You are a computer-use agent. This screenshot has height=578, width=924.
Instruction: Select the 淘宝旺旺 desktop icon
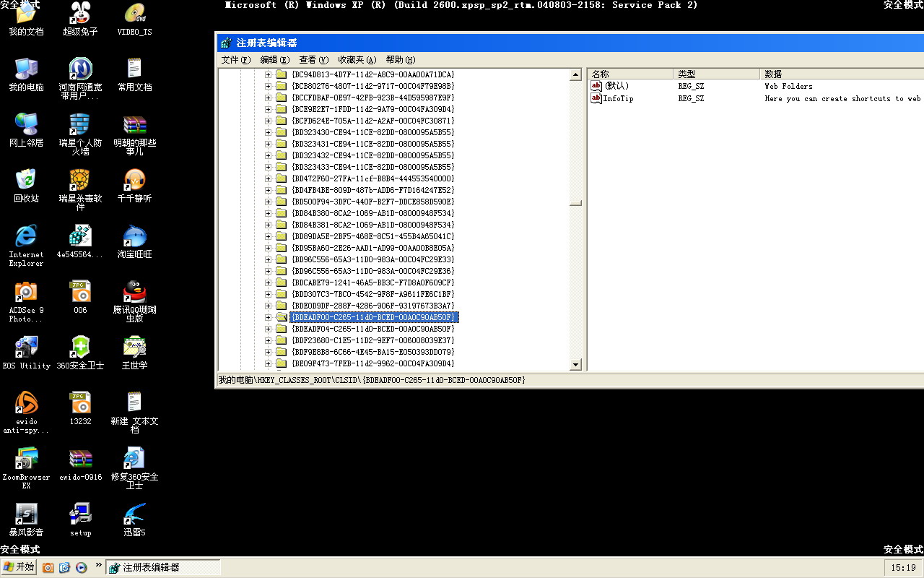tap(134, 236)
